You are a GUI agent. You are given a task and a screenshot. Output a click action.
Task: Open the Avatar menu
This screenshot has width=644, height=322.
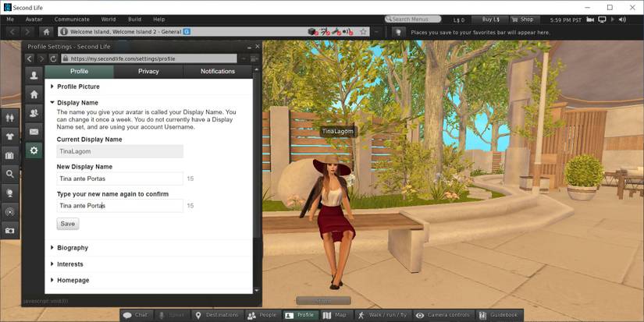tap(34, 19)
